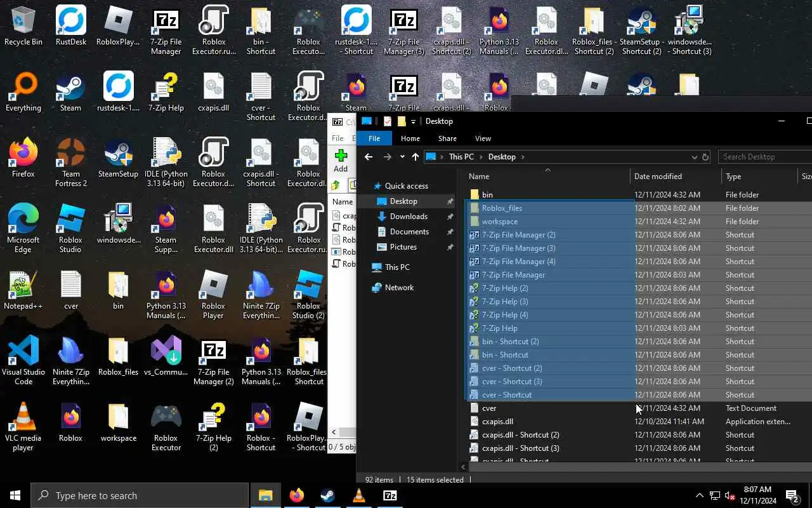Viewport: 812px width, 508px height.
Task: Click the Add button in 7-Zip window
Action: 341,161
